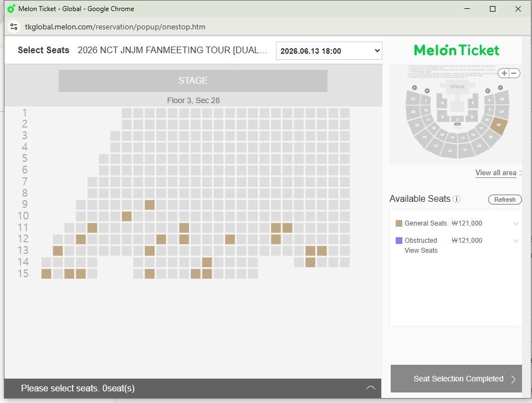Screen dimensions: 532x403
Task: Select section 30 on the venue map
Action: pos(479,146)
